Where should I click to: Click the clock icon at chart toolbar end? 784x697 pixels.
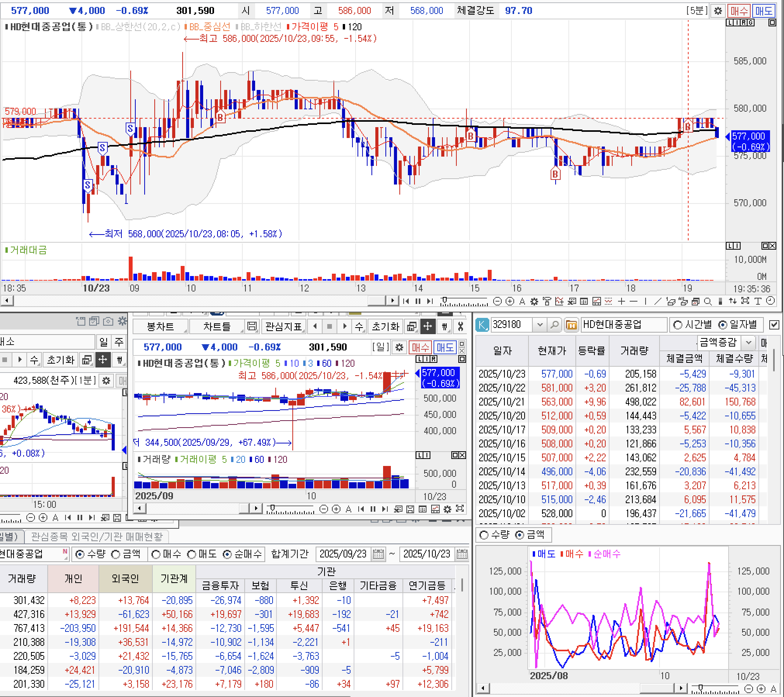click(770, 301)
